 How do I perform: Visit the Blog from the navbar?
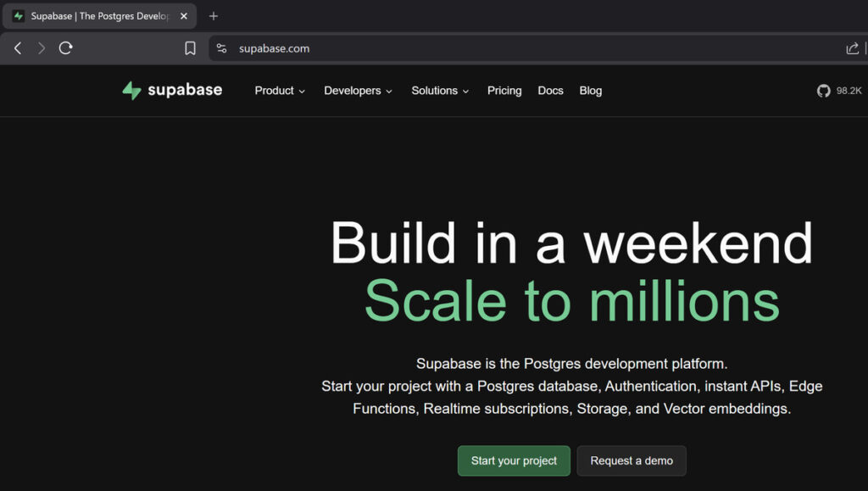pos(591,91)
